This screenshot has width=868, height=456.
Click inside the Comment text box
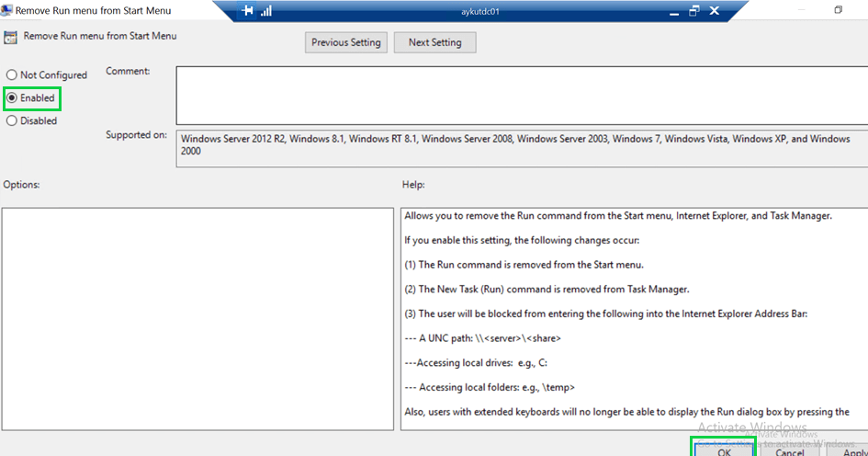click(519, 94)
